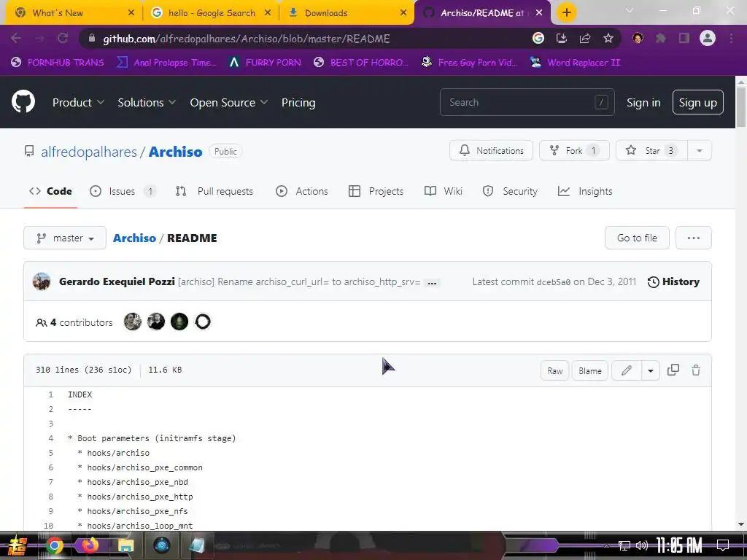
Task: Open the browser side panel icon
Action: tap(684, 38)
